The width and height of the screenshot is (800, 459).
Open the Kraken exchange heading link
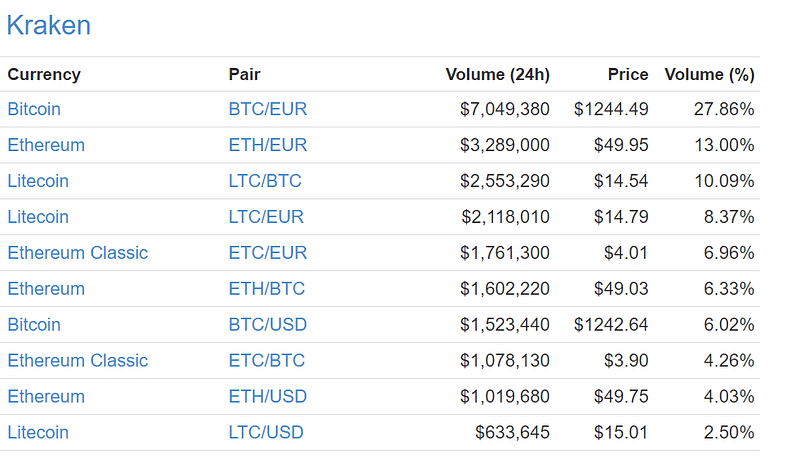click(48, 25)
